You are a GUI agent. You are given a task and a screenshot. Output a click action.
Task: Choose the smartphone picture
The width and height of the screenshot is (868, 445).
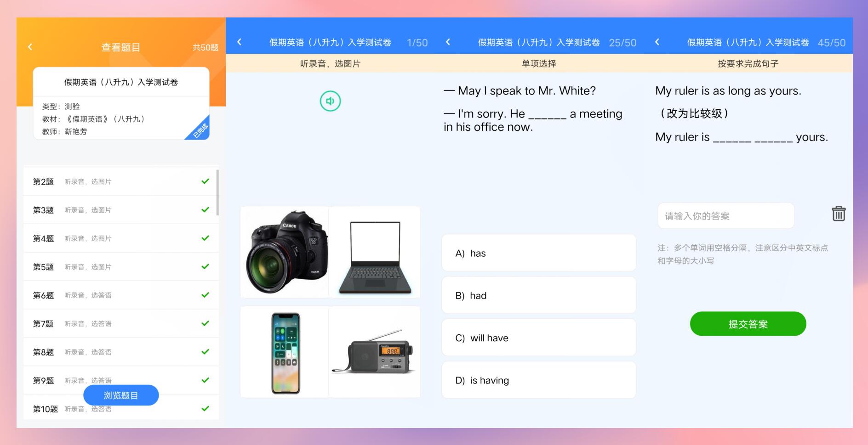coord(285,352)
